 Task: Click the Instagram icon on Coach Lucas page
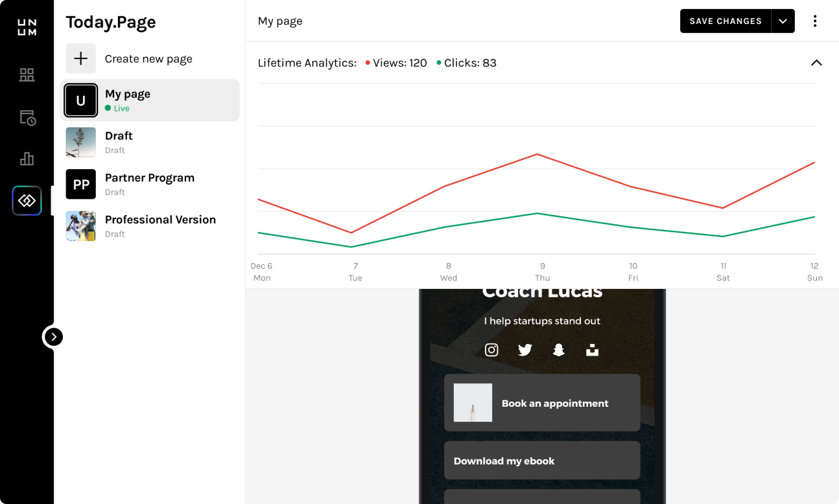(491, 349)
